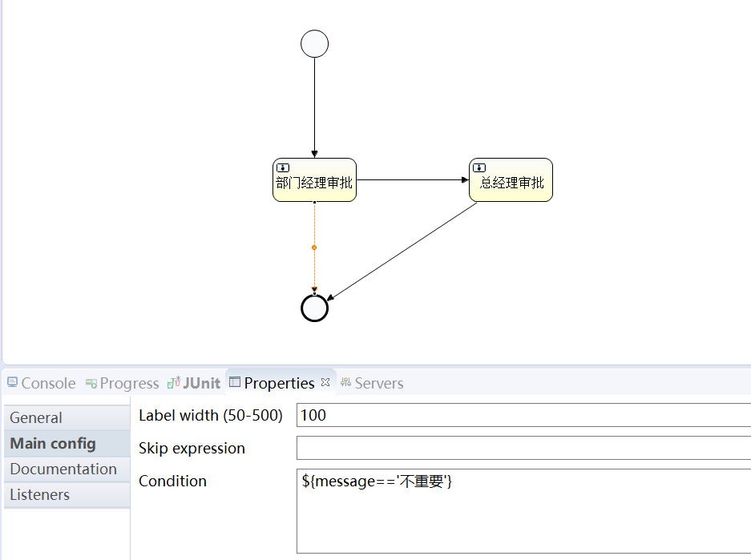This screenshot has height=560, width=751.
Task: Click user task icon in 部门经理审批
Action: click(283, 167)
